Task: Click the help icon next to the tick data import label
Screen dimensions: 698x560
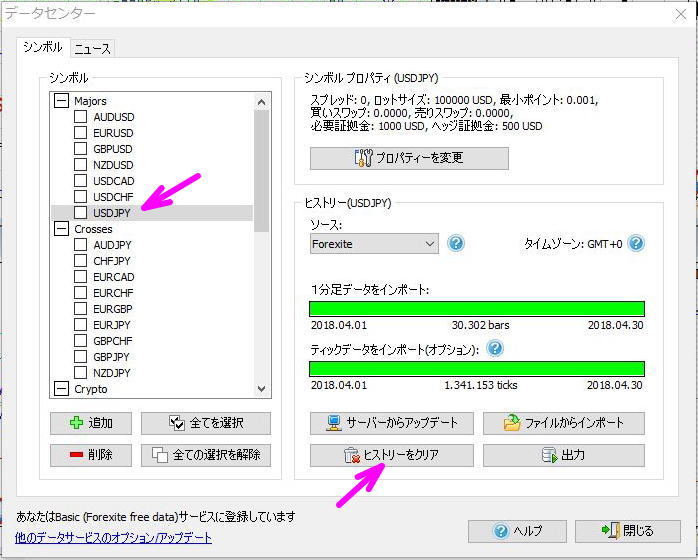Action: point(495,349)
